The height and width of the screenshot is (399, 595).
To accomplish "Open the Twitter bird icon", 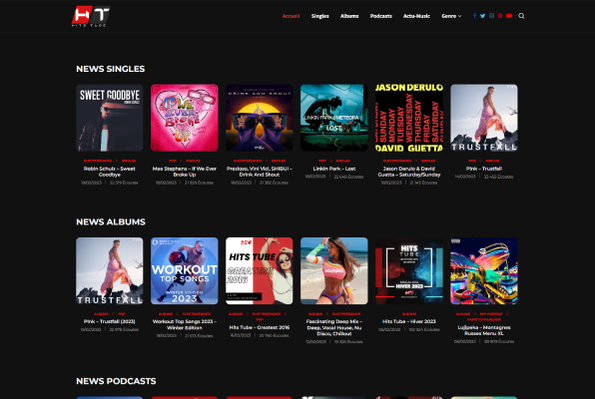I will tap(482, 16).
